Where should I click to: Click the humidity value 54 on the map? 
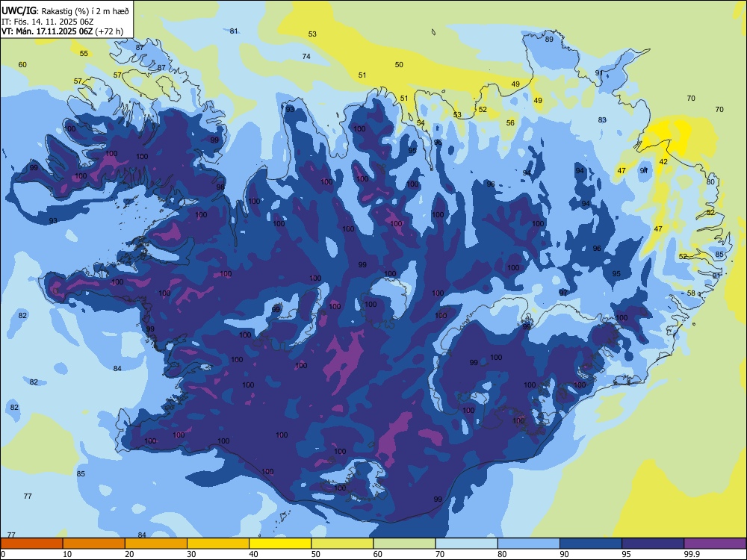click(x=420, y=122)
